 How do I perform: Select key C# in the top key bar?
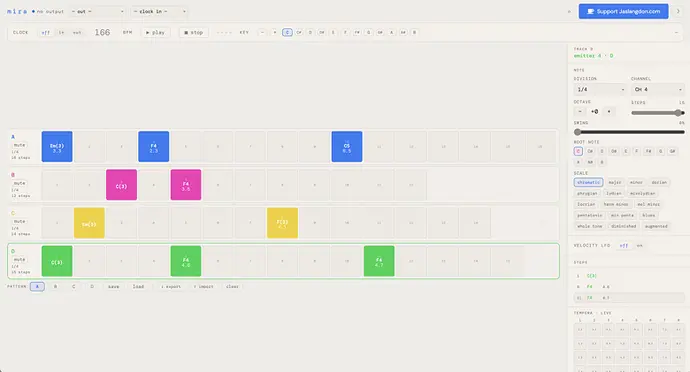click(299, 33)
